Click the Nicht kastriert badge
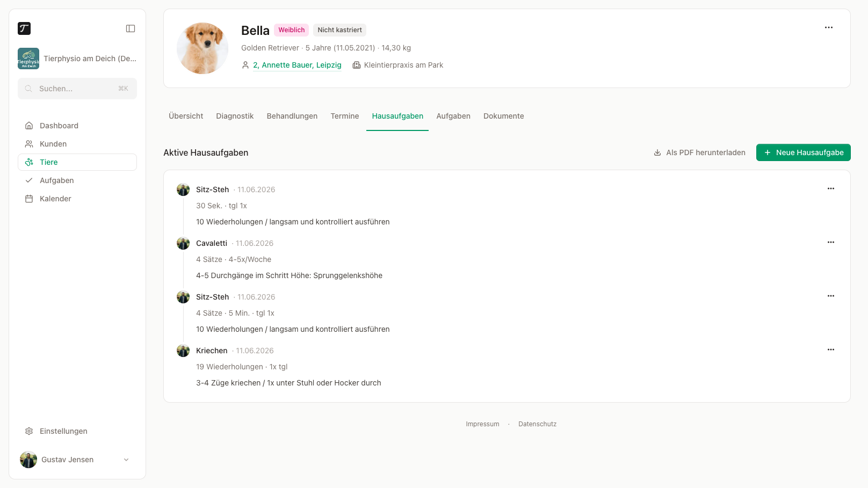The height and width of the screenshot is (488, 868). click(x=339, y=30)
